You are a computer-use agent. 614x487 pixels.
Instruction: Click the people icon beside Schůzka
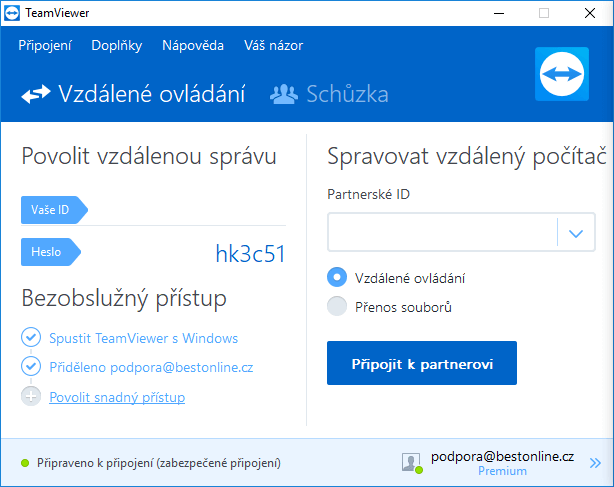tap(284, 94)
